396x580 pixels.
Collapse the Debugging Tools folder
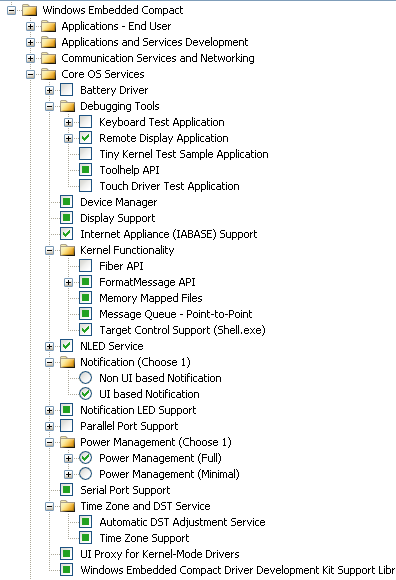[50, 107]
